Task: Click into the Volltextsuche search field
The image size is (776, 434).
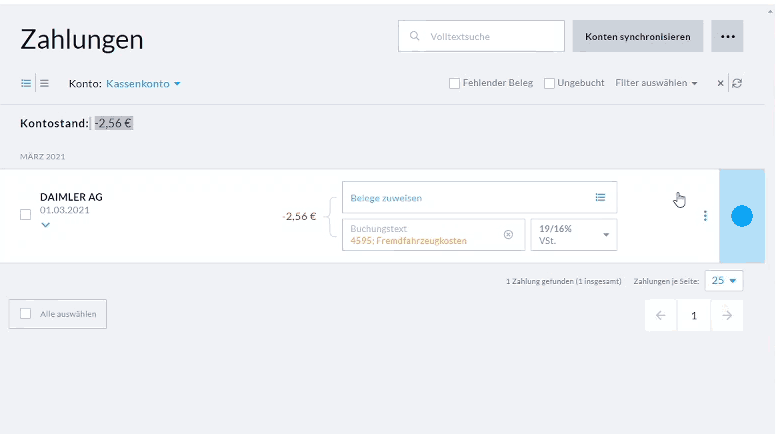Action: tap(490, 36)
